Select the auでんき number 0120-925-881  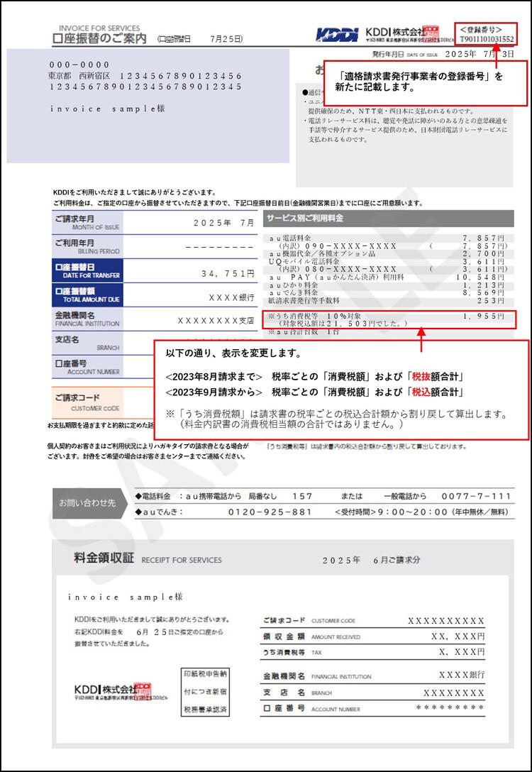tap(270, 512)
